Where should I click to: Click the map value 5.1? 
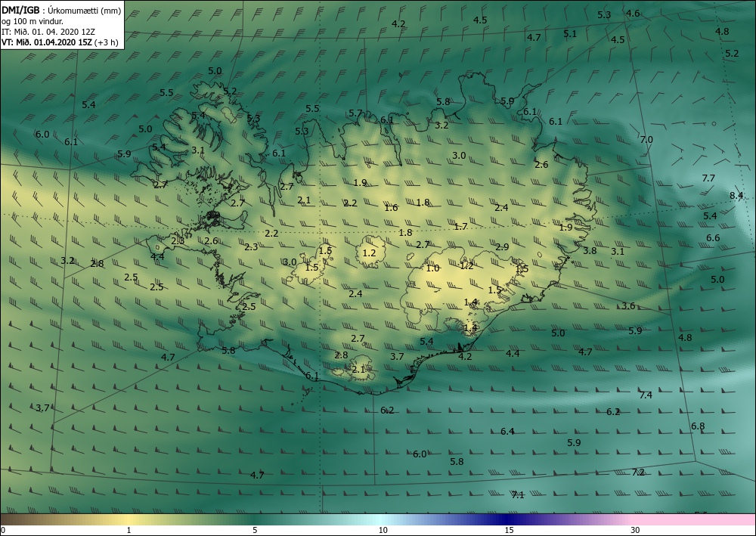(x=570, y=34)
